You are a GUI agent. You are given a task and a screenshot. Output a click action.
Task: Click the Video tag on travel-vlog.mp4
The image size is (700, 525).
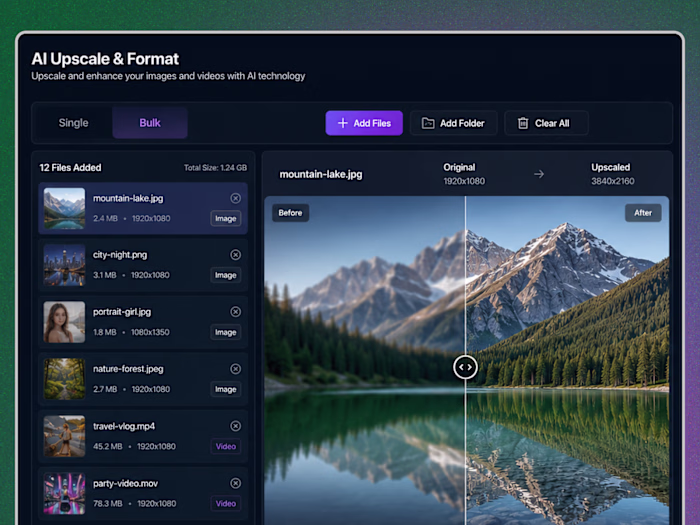tap(225, 446)
